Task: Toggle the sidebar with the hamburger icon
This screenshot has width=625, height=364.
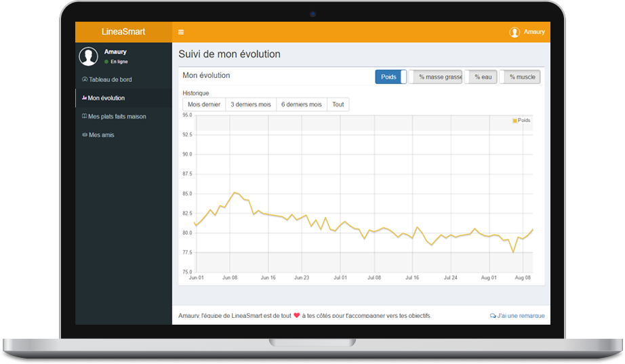Action: pyautogui.click(x=181, y=32)
